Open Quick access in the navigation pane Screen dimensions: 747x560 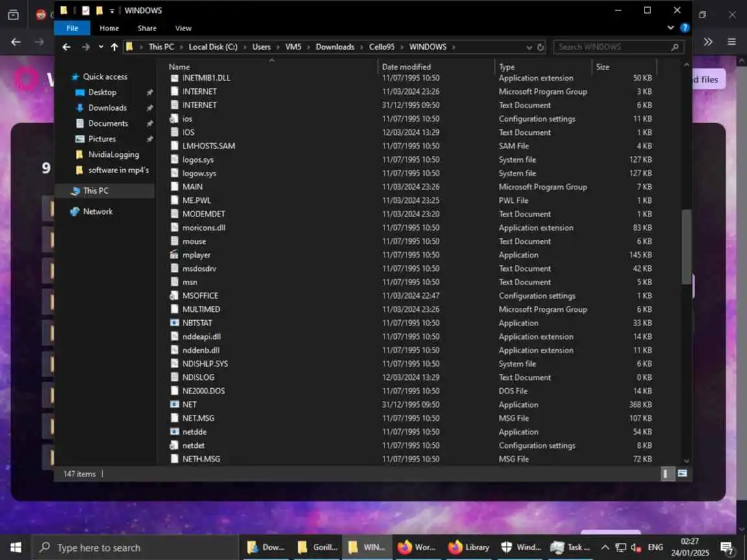tap(105, 76)
